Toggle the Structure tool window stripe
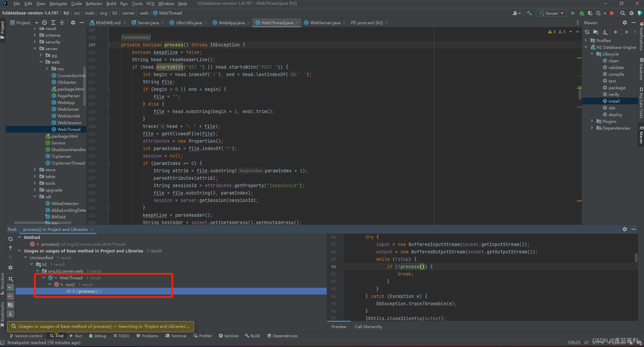The height and width of the screenshot is (347, 644). point(2,284)
